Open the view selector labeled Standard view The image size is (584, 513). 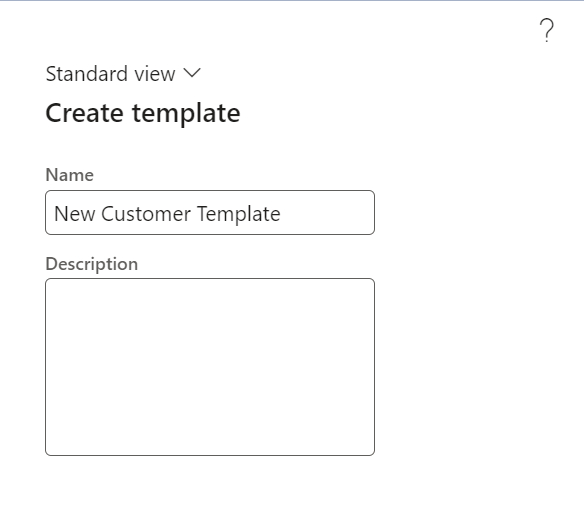[123, 73]
